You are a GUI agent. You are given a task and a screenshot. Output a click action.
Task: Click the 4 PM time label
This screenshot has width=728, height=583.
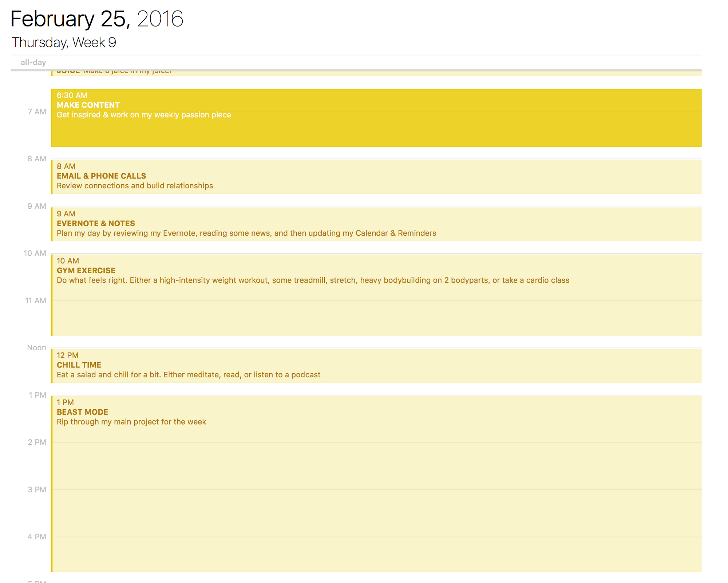click(x=37, y=537)
